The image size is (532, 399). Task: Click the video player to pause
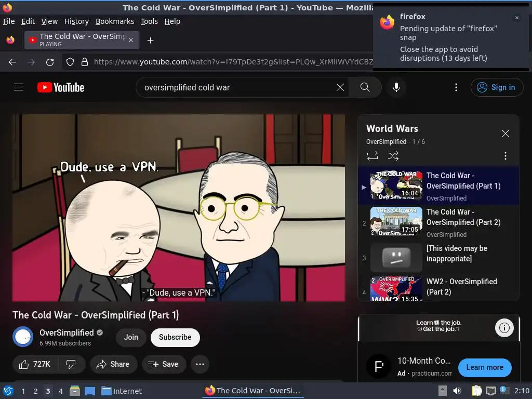click(x=179, y=208)
